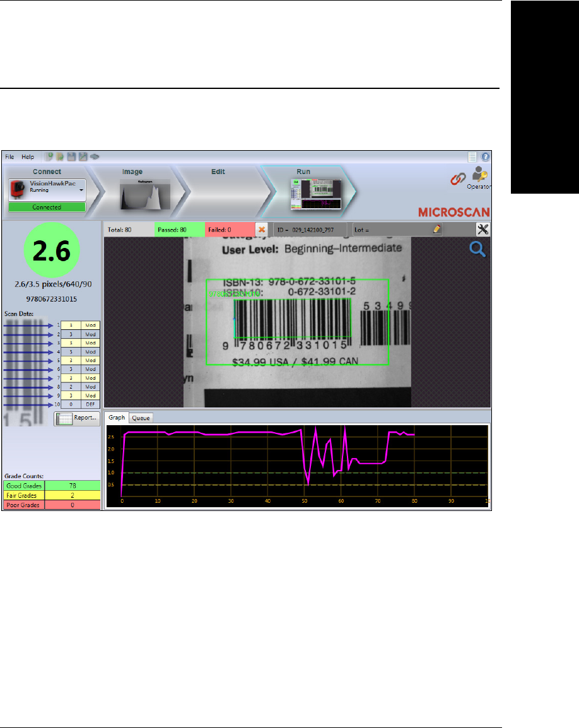Click the Fair Grades yellow row label

[x=24, y=495]
